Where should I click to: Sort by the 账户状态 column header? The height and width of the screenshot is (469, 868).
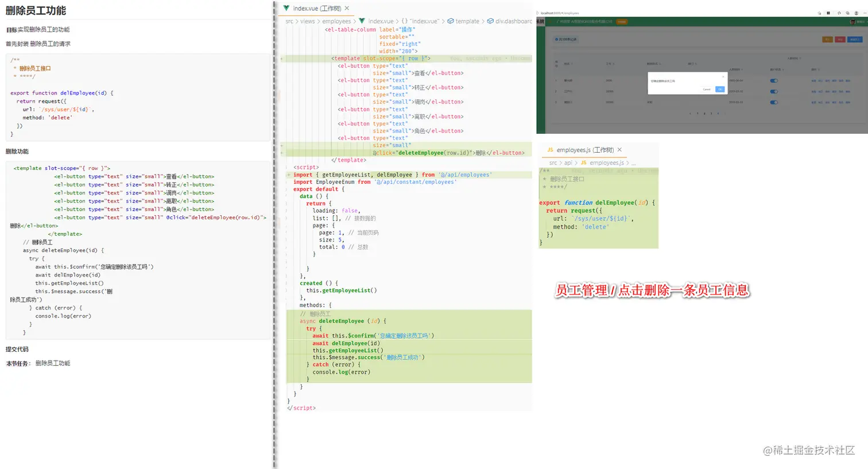pyautogui.click(x=777, y=69)
